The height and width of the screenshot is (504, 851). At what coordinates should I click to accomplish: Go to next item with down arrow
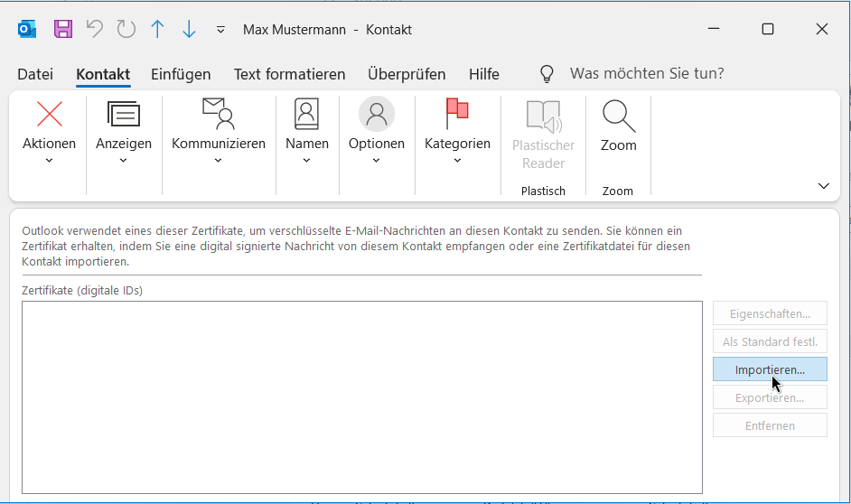pos(189,29)
